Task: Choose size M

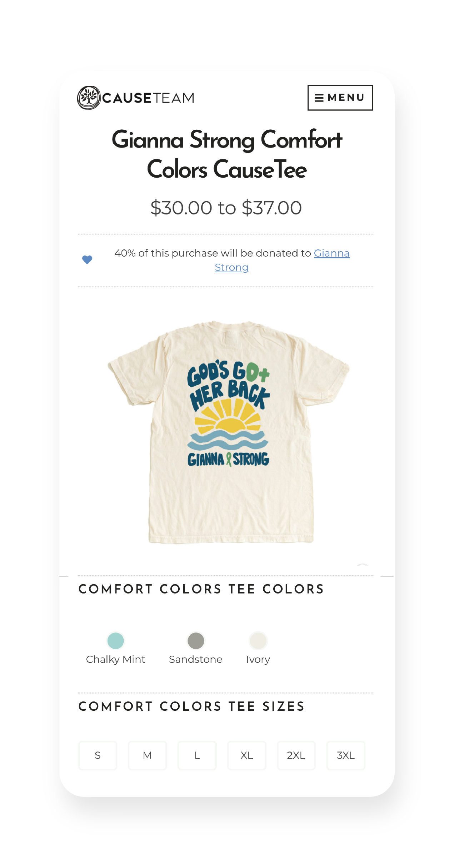Action: 147,755
